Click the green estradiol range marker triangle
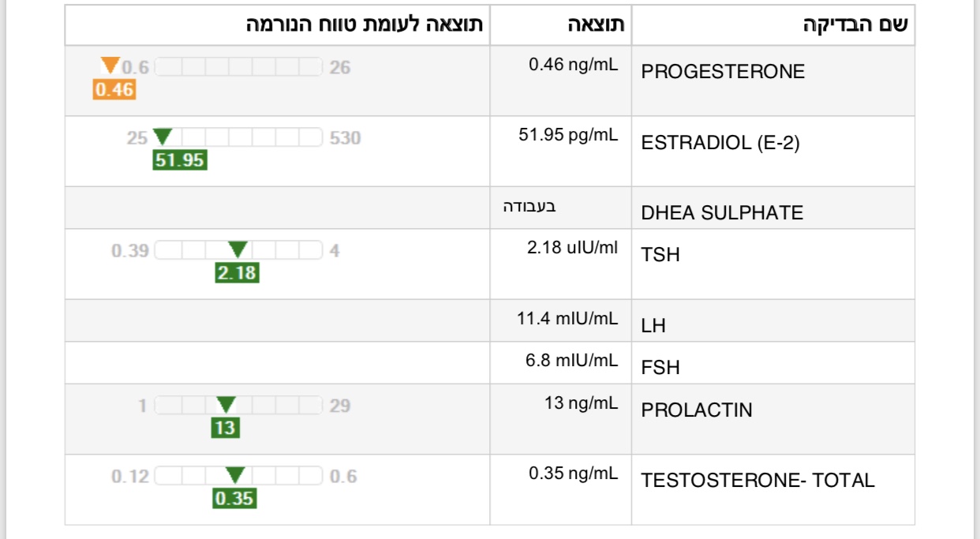This screenshot has width=980, height=539. (163, 137)
